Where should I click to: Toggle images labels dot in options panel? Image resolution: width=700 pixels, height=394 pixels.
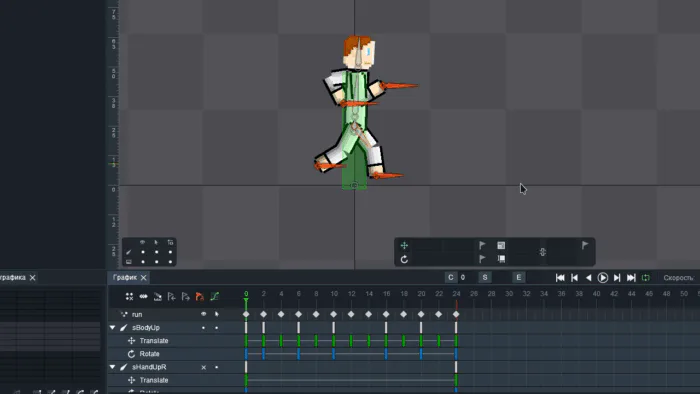tap(171, 262)
